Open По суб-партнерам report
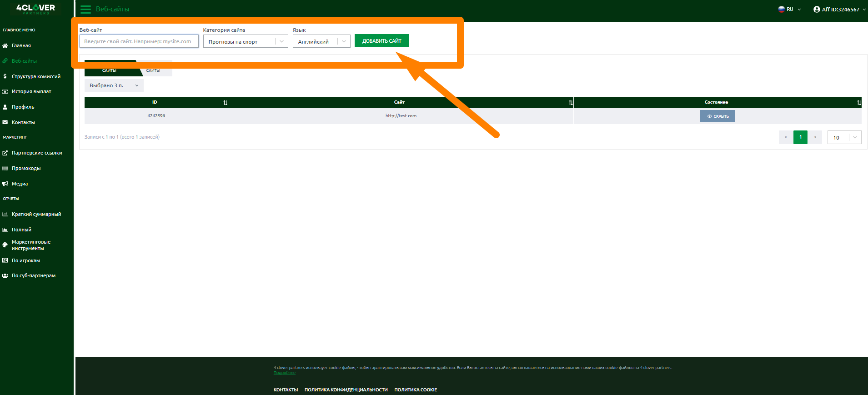The height and width of the screenshot is (395, 868). 34,275
